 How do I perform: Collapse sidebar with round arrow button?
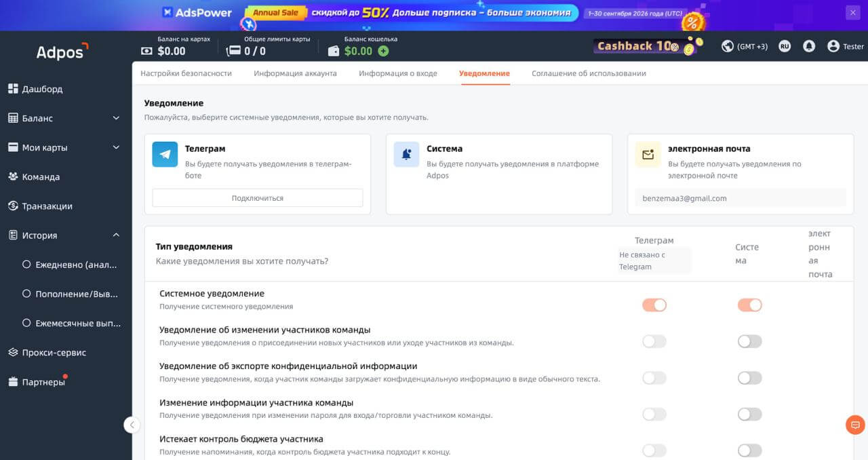click(x=132, y=425)
